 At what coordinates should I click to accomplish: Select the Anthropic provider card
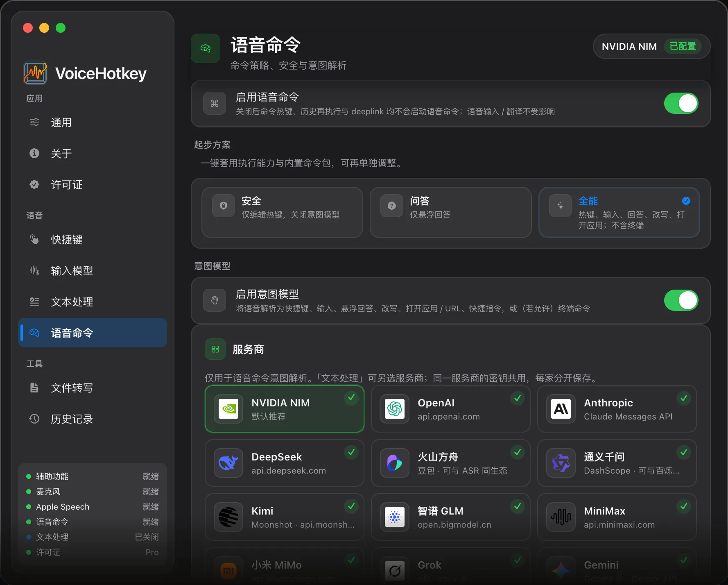(x=617, y=409)
